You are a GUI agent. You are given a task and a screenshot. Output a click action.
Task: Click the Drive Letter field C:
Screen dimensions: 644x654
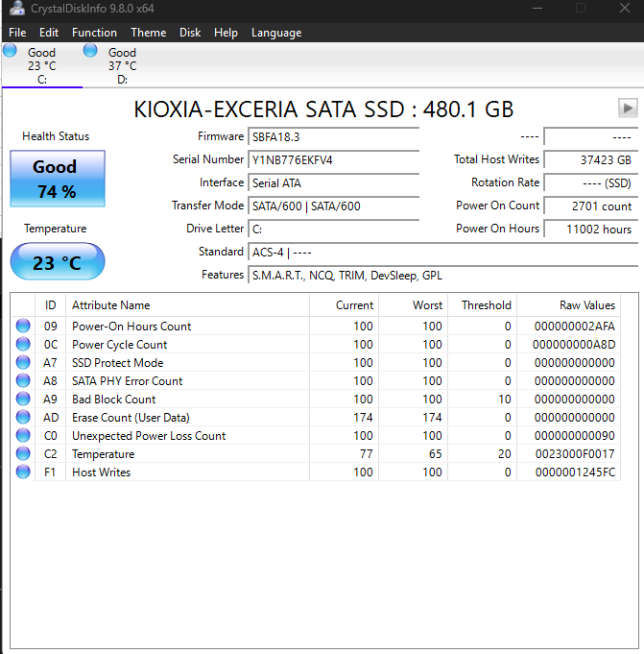tap(333, 229)
